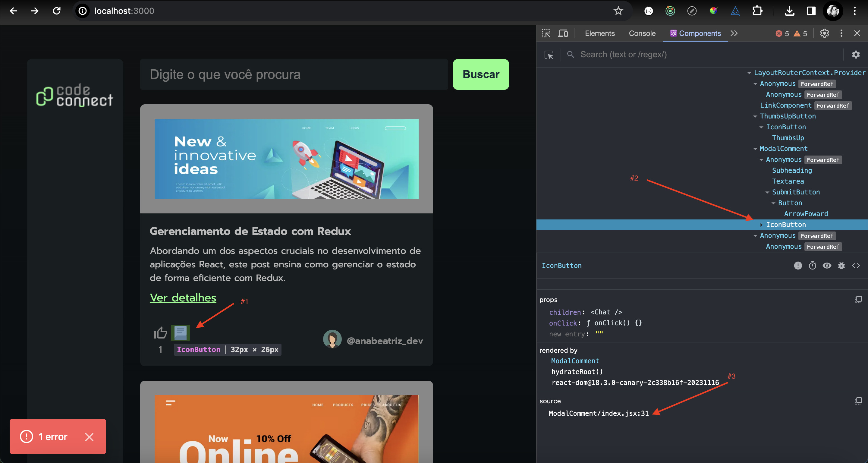Focus the 'Digite o que você procura' search
Screen dimensions: 868x463
[x=294, y=74]
